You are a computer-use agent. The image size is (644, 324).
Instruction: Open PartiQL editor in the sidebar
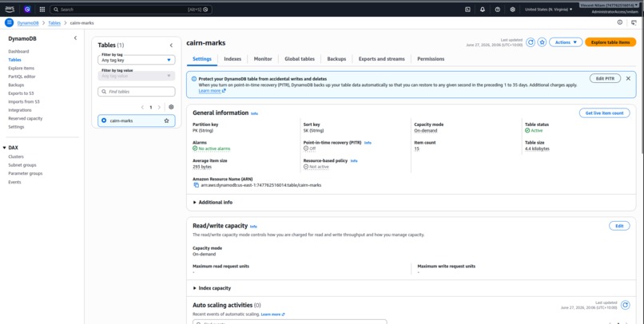[x=22, y=77]
